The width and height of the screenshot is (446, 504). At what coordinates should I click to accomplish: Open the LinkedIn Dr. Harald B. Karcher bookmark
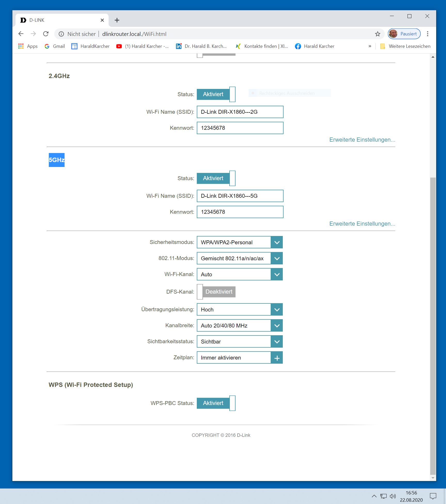coord(201,46)
